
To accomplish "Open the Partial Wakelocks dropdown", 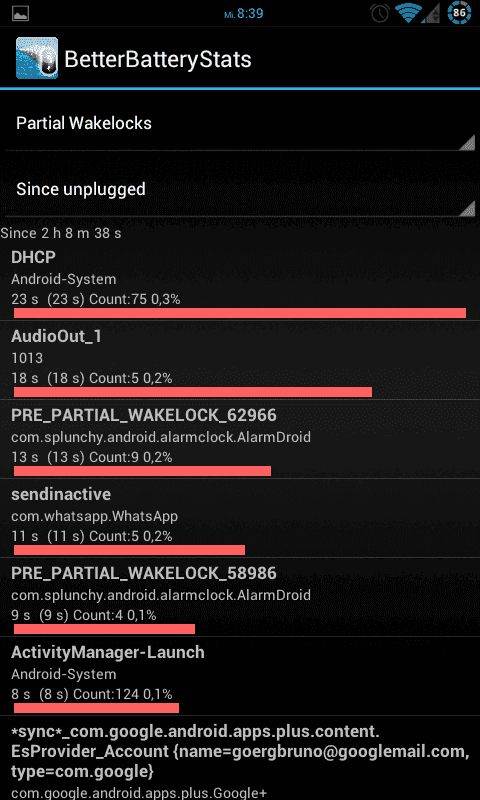I will pos(240,124).
